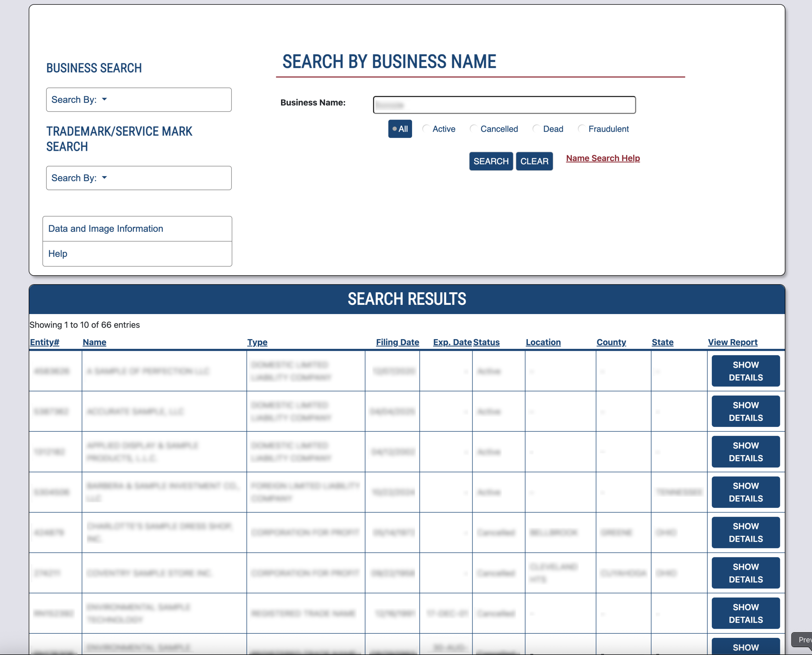Open Business Search 'Search By' dropdown

tap(139, 100)
